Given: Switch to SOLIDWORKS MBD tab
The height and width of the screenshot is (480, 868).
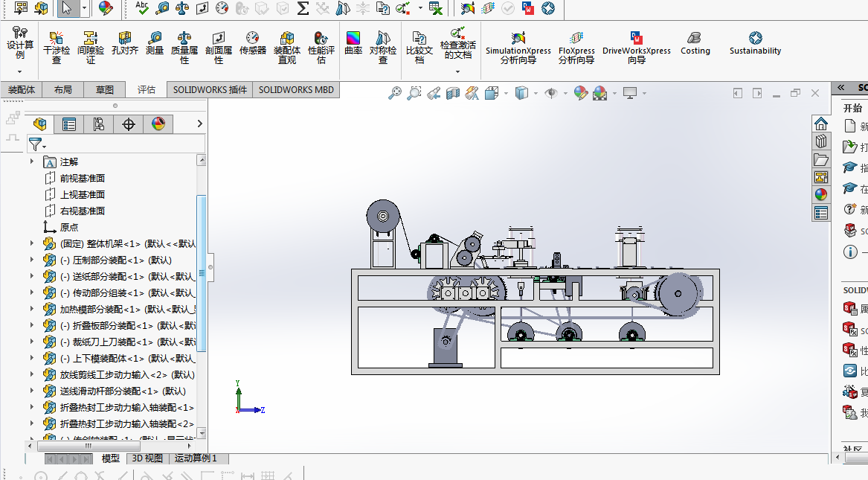Looking at the screenshot, I should [296, 90].
